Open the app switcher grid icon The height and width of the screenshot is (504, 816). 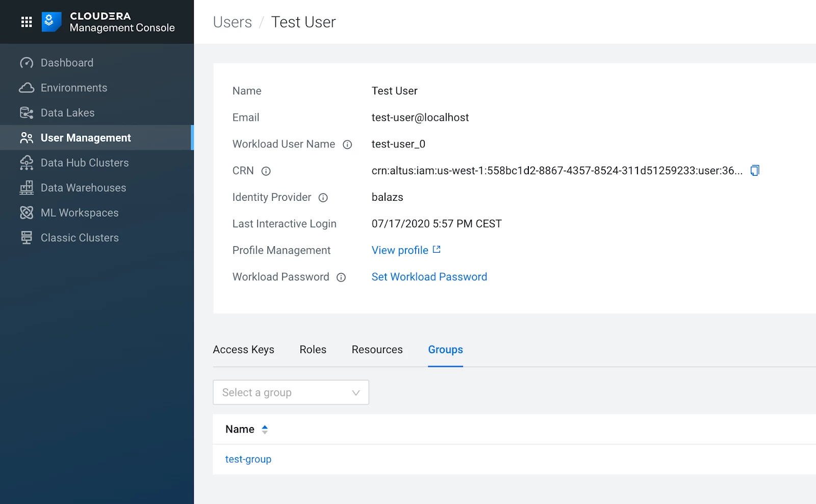coord(27,22)
